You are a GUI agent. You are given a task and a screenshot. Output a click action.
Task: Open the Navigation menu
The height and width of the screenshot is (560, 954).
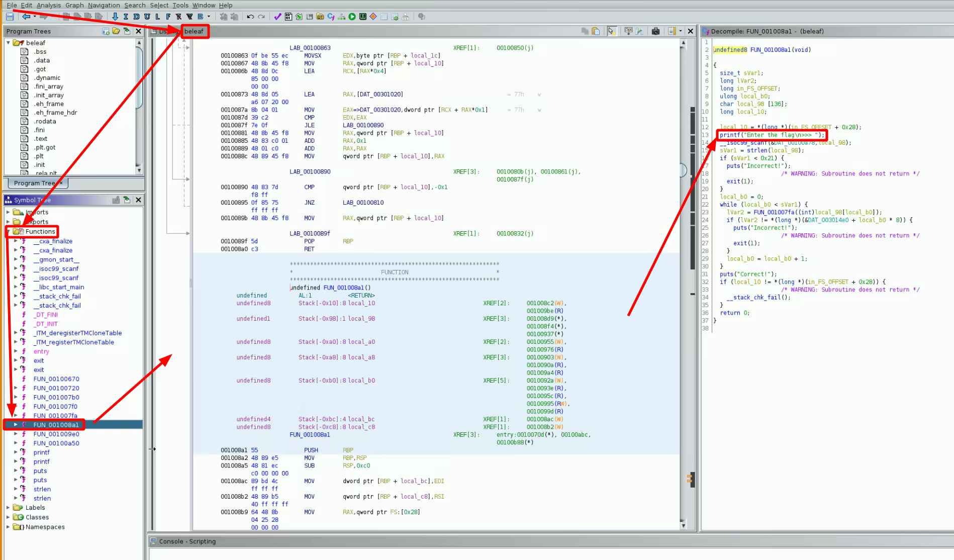104,5
